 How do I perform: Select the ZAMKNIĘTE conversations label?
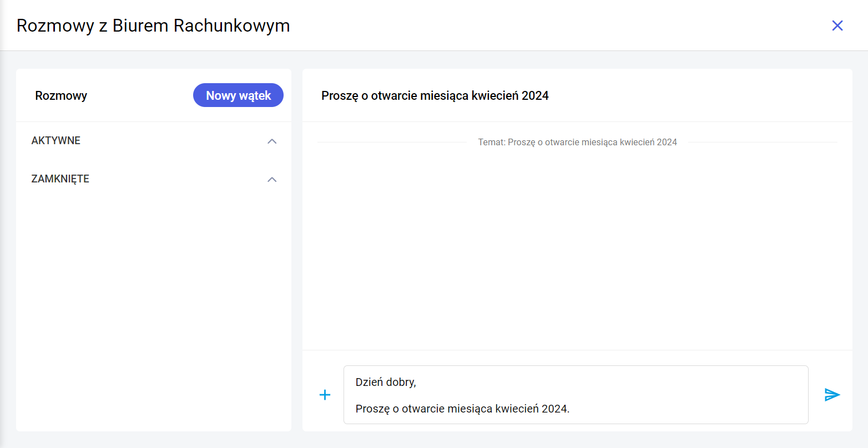(x=60, y=179)
